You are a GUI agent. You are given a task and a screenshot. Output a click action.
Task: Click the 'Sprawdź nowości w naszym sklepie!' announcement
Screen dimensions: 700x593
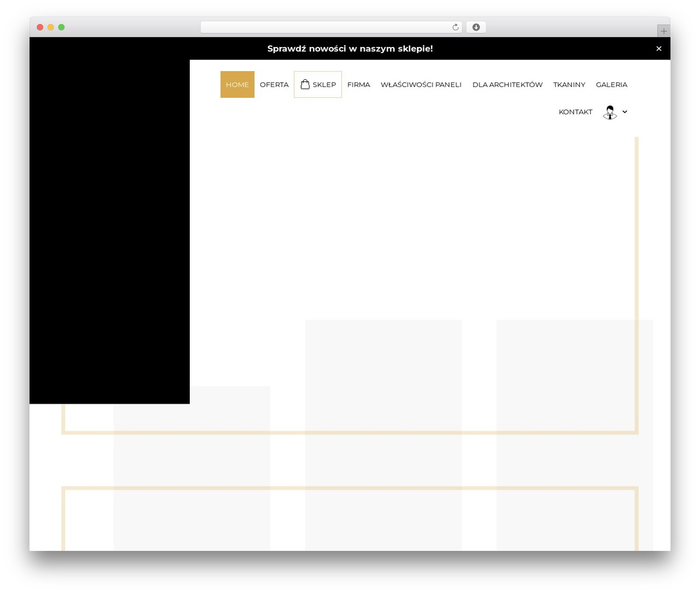[x=350, y=49]
